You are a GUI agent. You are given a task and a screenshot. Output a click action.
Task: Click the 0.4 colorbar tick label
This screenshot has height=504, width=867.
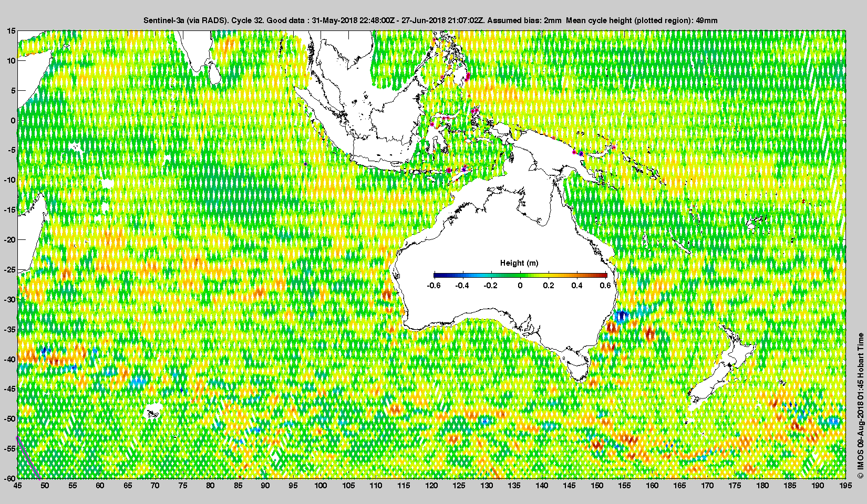click(577, 286)
